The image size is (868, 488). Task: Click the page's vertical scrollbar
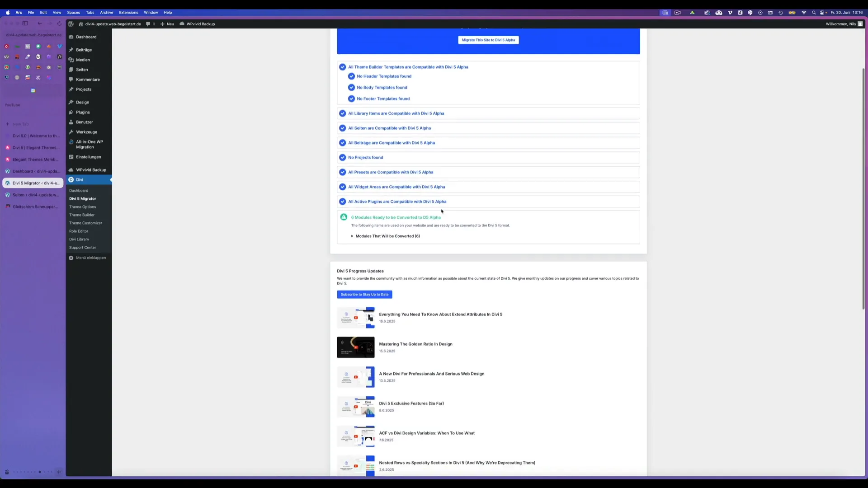click(863, 189)
